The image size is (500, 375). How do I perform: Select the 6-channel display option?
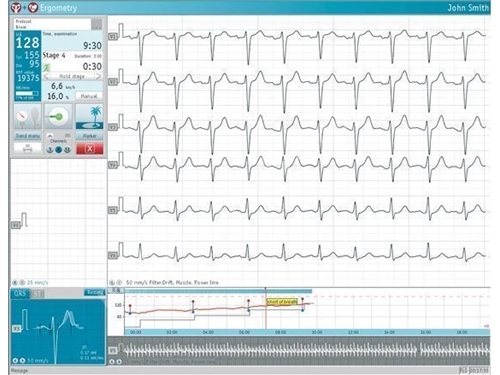click(58, 150)
